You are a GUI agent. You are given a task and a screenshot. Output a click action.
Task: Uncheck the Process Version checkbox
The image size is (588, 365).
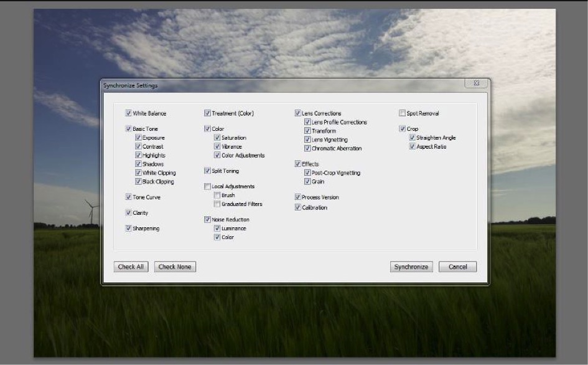(297, 197)
